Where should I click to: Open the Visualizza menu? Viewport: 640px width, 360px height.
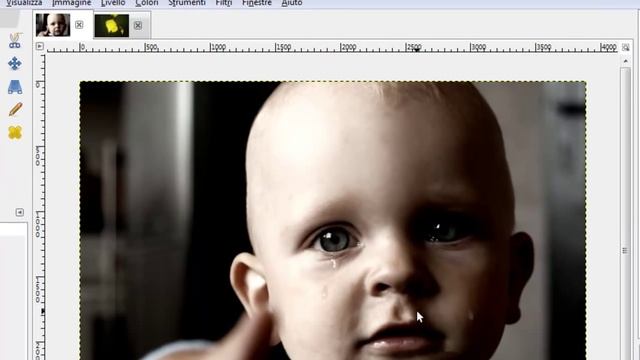click(24, 3)
